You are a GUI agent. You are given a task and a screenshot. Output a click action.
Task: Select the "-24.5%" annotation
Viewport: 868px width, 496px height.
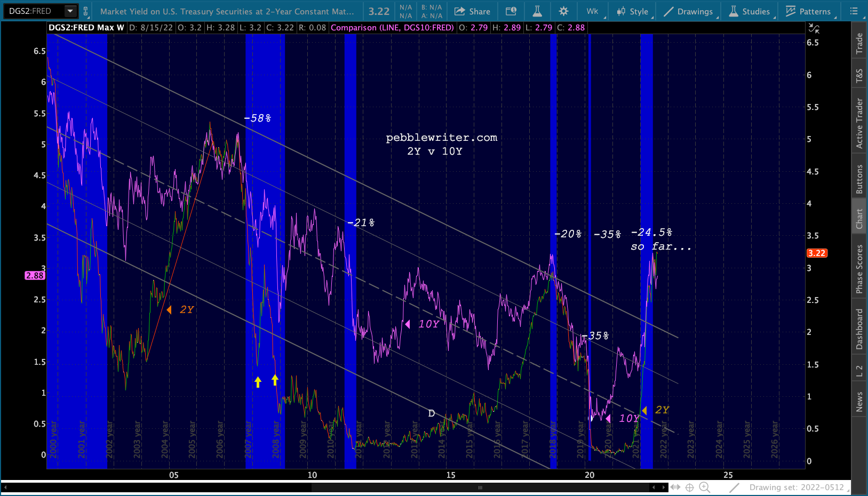pyautogui.click(x=652, y=233)
